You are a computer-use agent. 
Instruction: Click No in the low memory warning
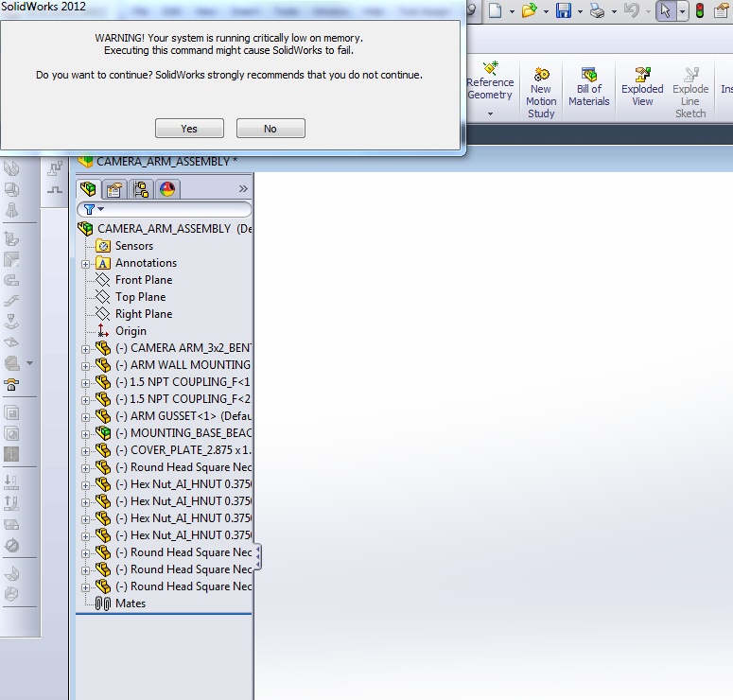coord(271,128)
